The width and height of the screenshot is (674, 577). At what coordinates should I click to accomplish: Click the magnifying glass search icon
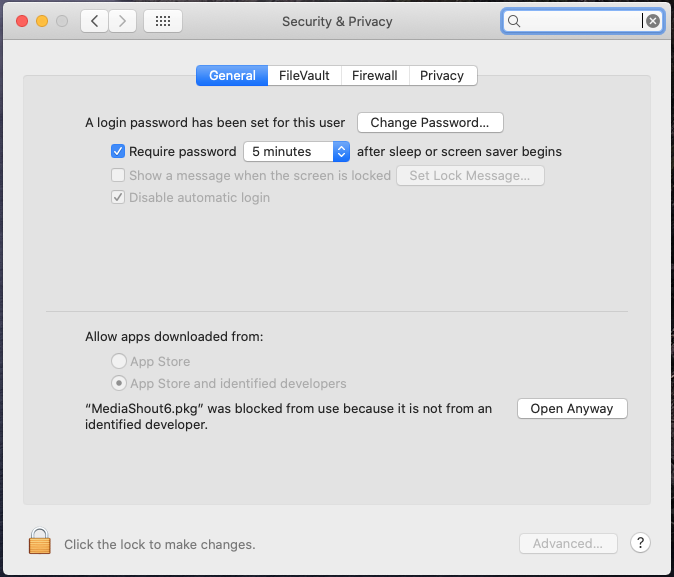click(514, 21)
